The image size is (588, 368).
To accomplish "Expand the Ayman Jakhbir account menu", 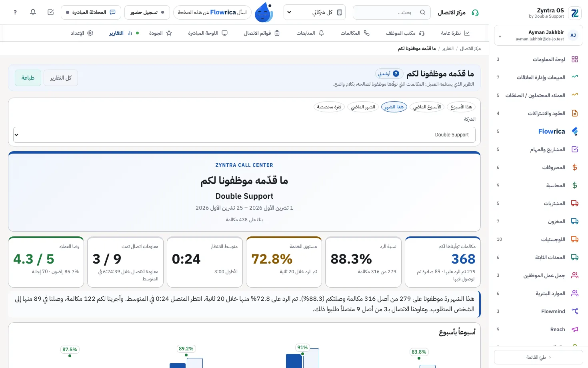I will click(x=539, y=36).
